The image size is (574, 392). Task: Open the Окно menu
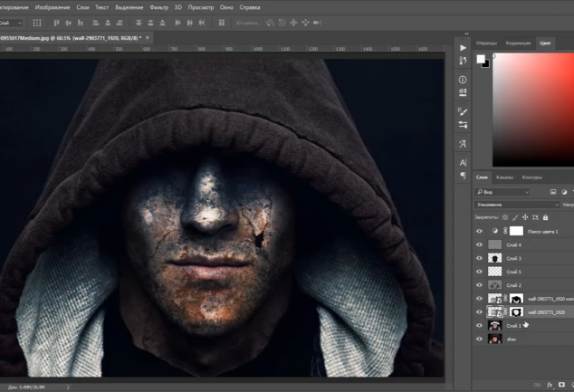(226, 7)
